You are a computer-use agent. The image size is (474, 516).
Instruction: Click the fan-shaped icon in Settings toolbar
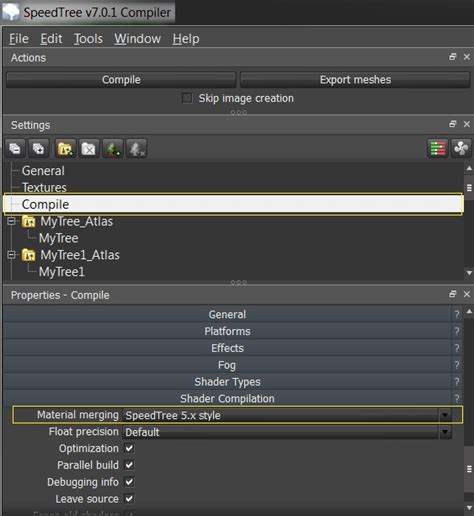tap(461, 148)
